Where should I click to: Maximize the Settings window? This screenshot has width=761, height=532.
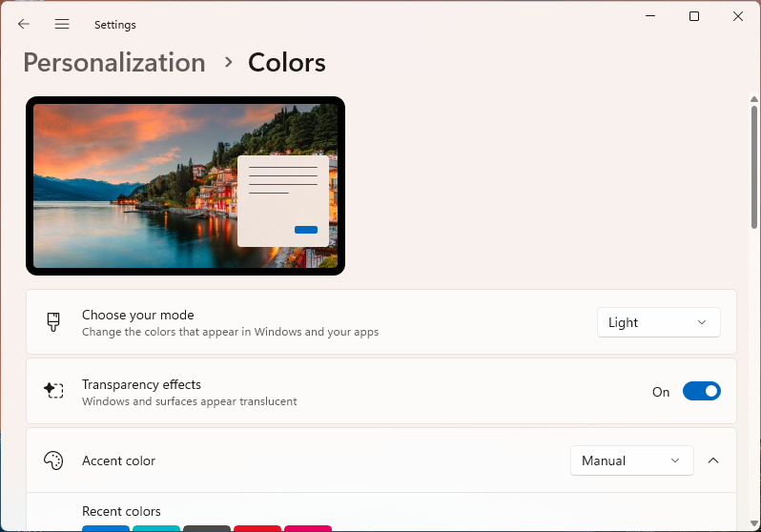[x=693, y=16]
